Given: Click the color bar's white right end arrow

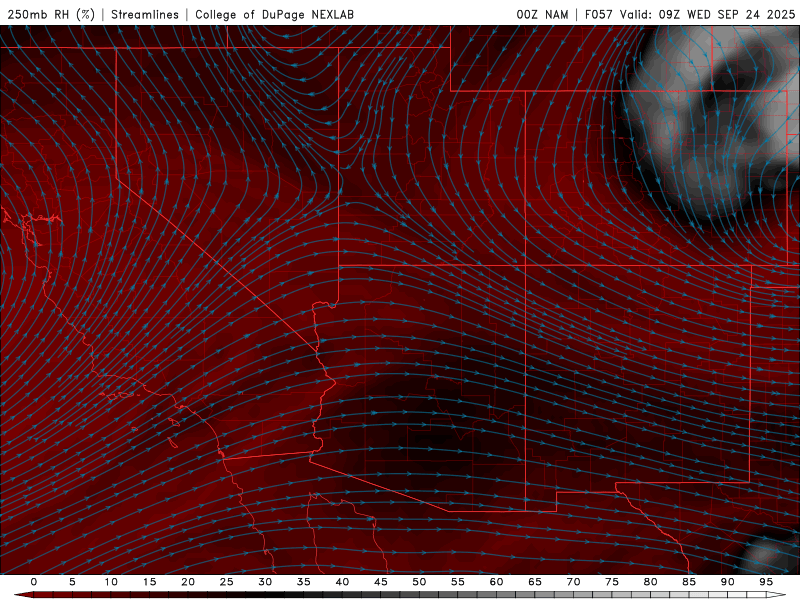Looking at the screenshot, I should click(777, 595).
